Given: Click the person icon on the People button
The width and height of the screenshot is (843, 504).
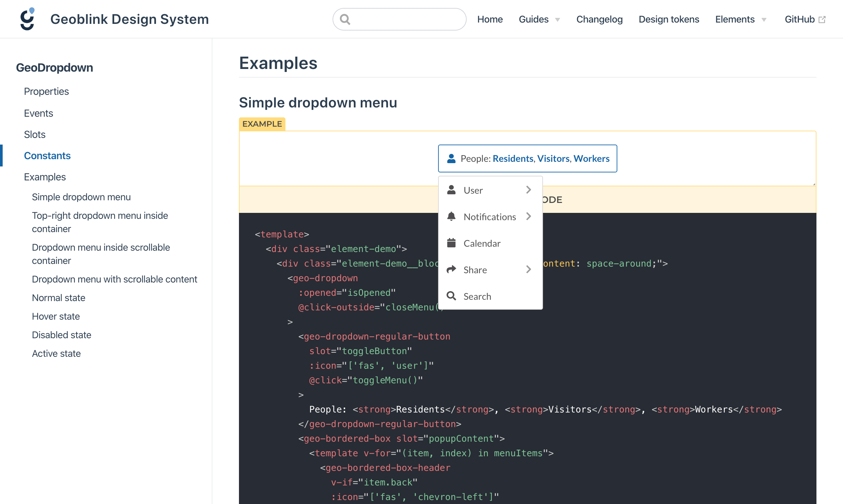Looking at the screenshot, I should [x=451, y=158].
